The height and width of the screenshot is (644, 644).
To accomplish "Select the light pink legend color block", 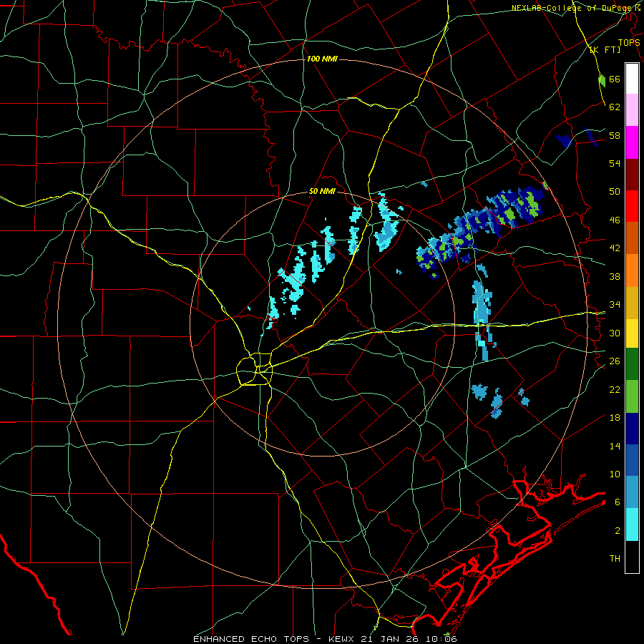I will tap(632, 109).
